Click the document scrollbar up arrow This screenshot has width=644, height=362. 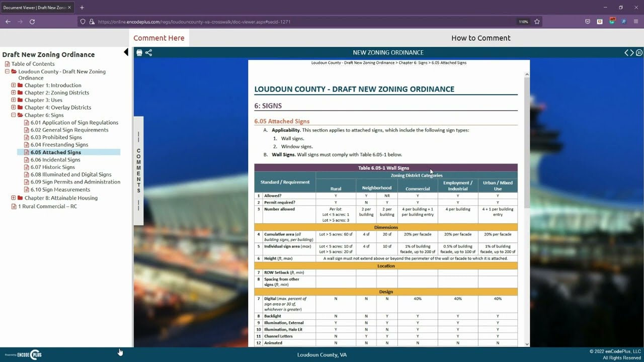[x=527, y=74]
